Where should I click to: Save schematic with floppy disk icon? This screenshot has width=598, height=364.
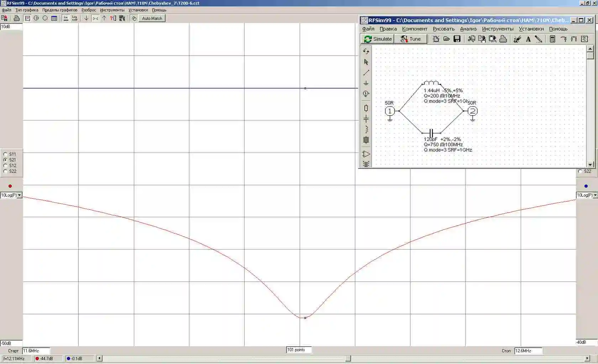pyautogui.click(x=457, y=39)
